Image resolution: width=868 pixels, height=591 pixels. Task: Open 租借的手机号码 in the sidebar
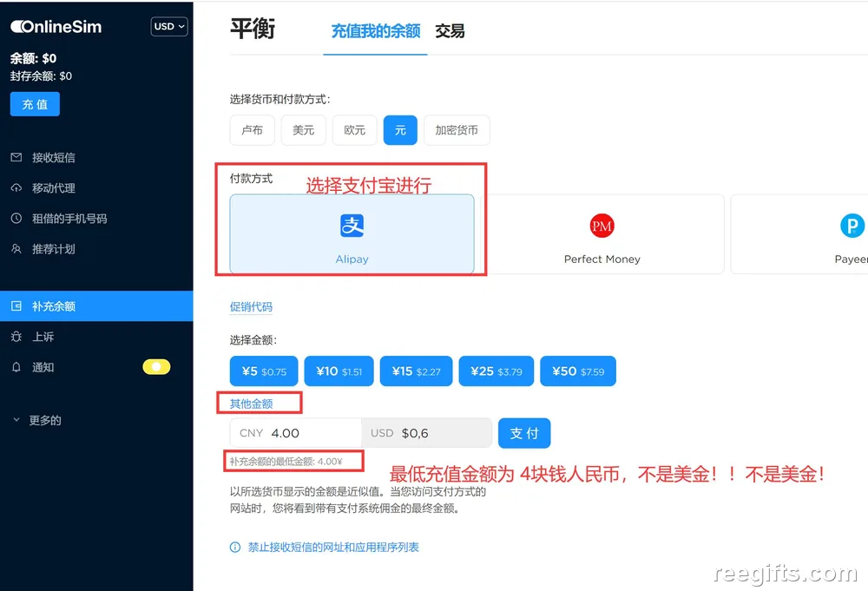click(69, 219)
